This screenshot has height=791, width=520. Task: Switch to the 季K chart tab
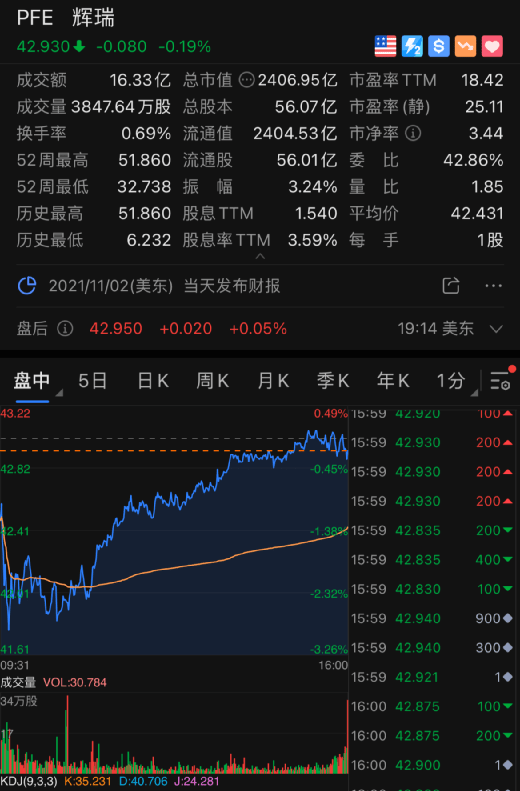click(333, 380)
